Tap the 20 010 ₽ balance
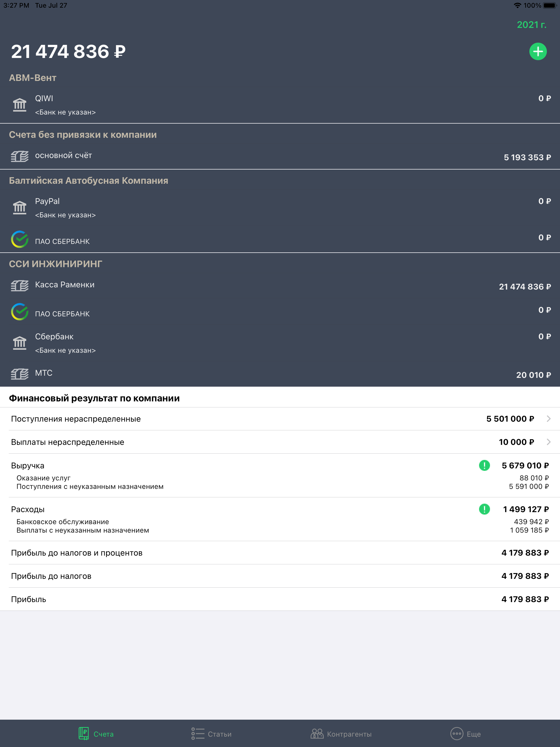This screenshot has height=747, width=560. pyautogui.click(x=533, y=375)
